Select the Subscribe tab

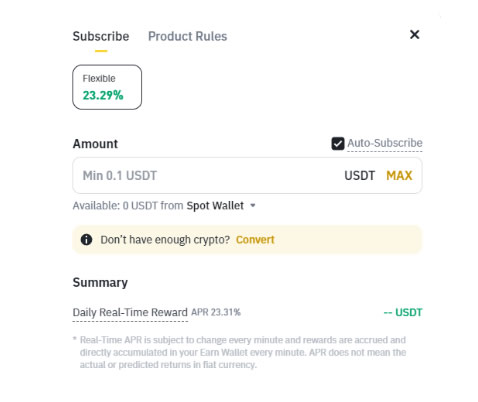[x=101, y=36]
